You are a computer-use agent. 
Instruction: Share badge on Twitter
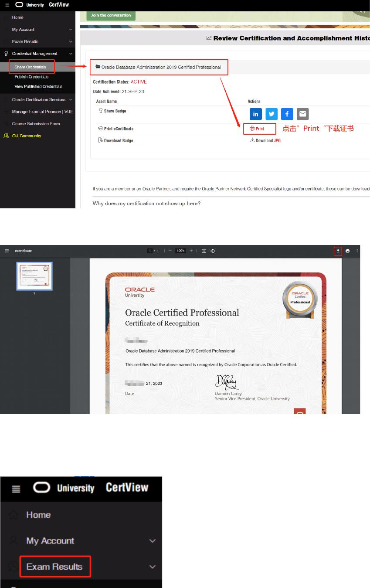click(272, 114)
